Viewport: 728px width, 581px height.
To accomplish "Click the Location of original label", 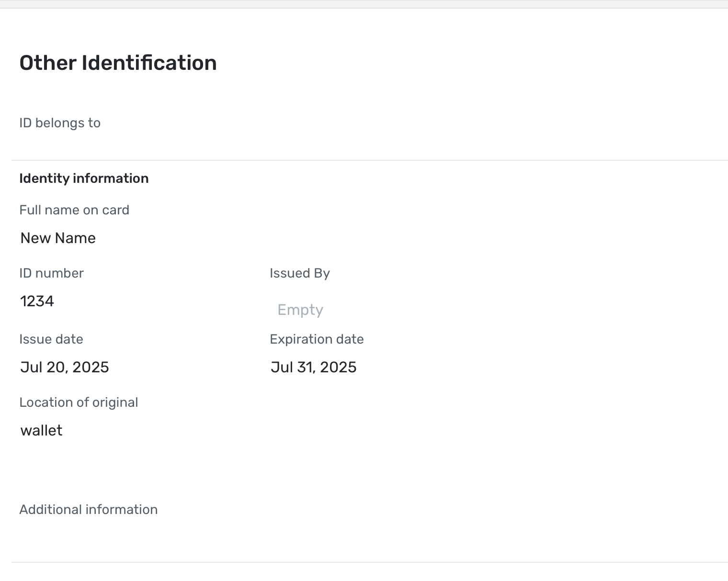I will (79, 402).
